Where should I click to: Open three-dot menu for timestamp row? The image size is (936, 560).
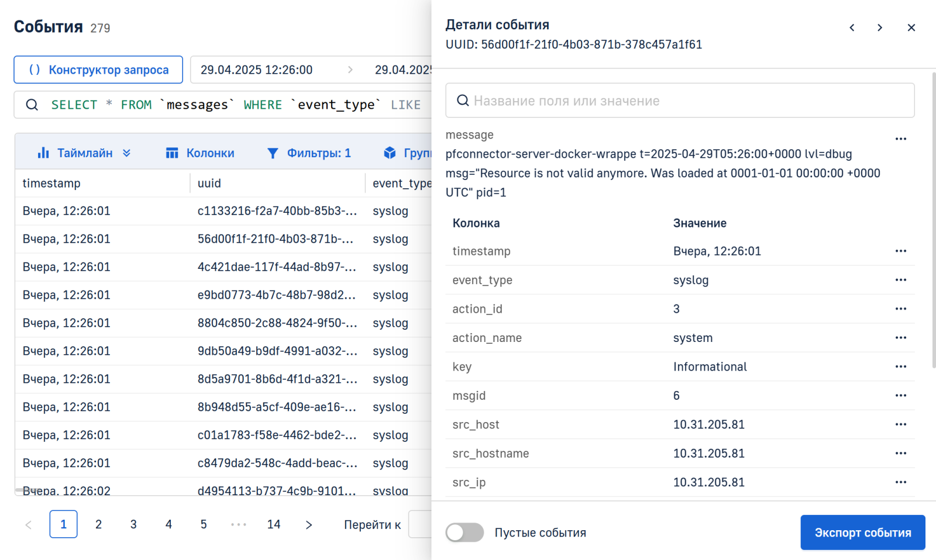coord(900,251)
